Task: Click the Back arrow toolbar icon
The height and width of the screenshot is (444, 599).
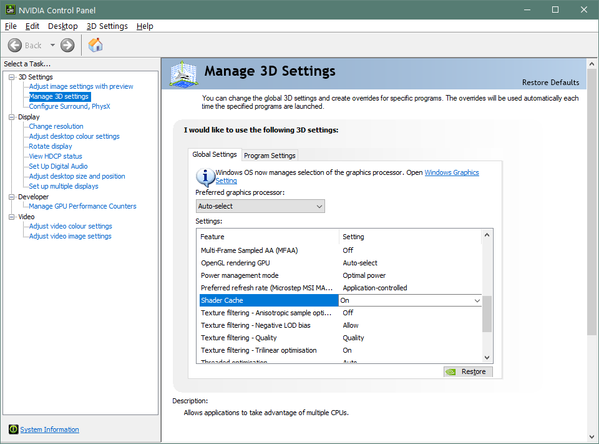Action: pyautogui.click(x=15, y=45)
